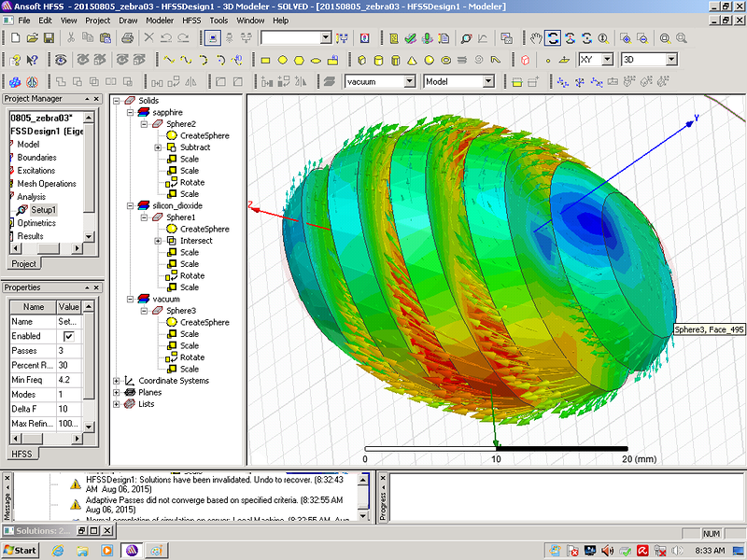Toggle the Enabled checkbox in Properties

pyautogui.click(x=68, y=336)
